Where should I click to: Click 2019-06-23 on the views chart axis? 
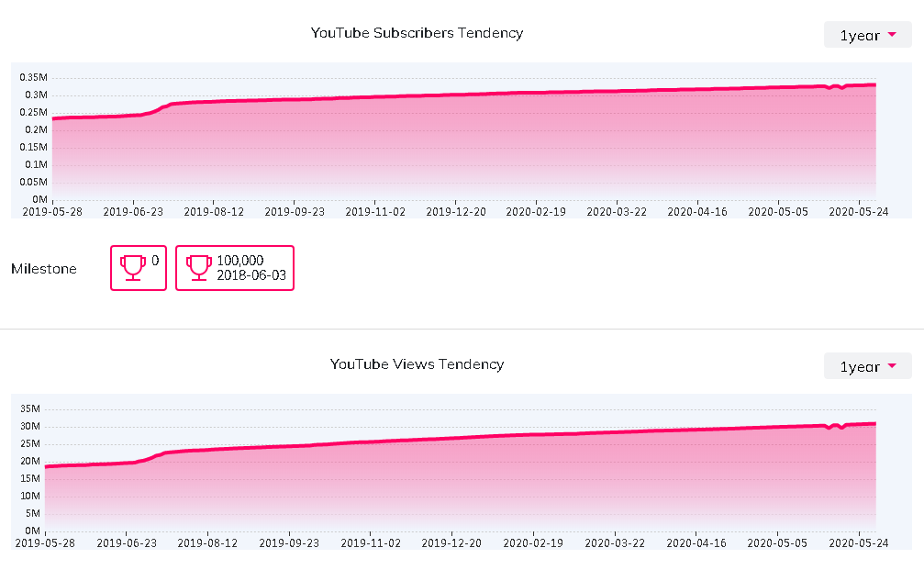pos(127,542)
